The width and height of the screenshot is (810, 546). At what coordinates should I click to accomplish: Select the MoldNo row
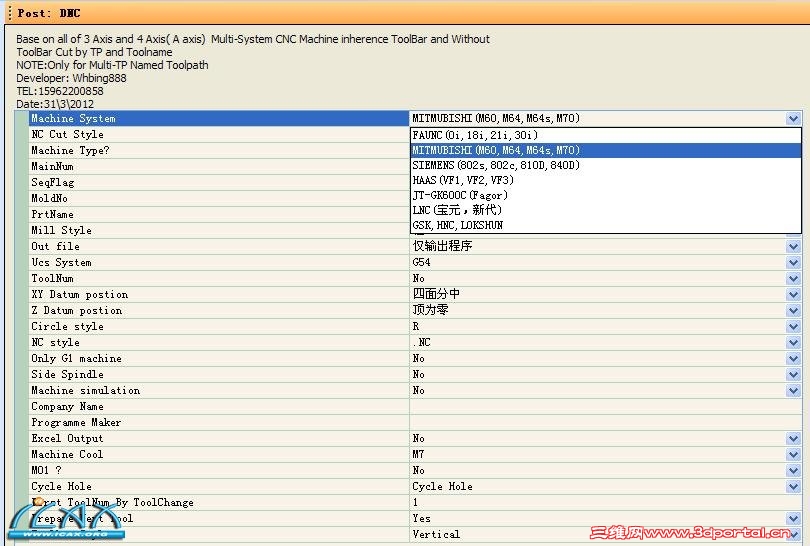click(219, 199)
